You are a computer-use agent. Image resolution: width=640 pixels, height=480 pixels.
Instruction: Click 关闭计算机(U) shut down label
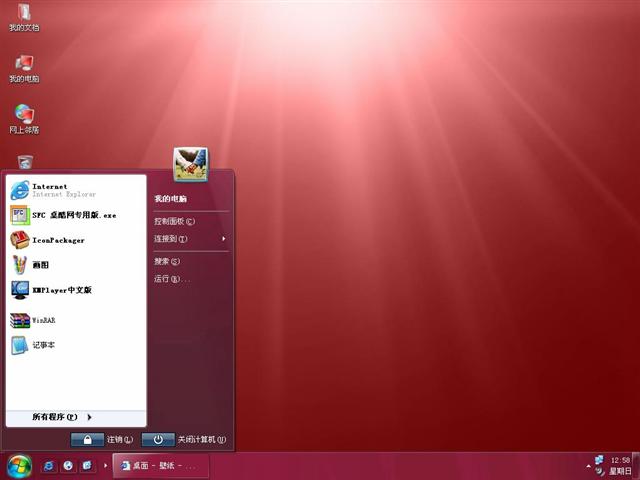coord(202,440)
